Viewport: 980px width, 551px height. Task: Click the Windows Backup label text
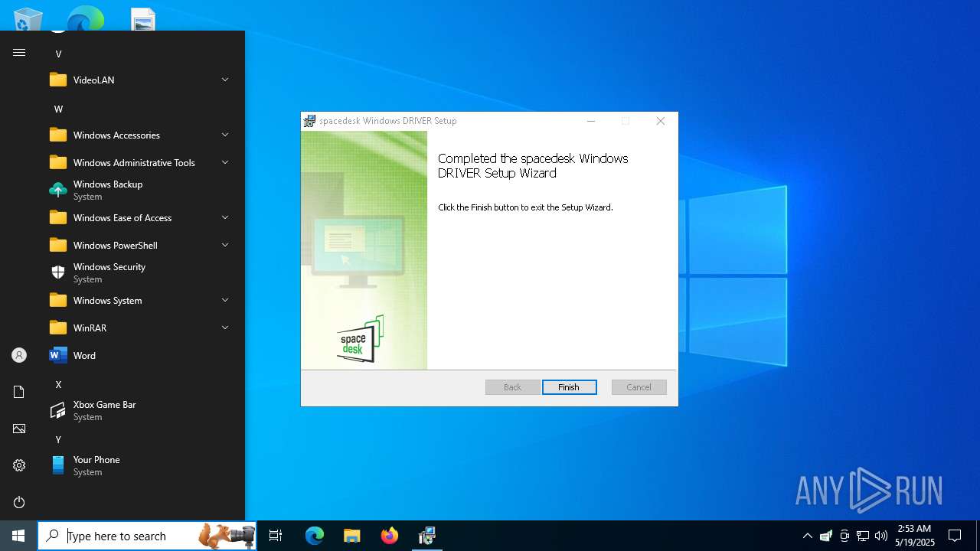click(x=108, y=184)
